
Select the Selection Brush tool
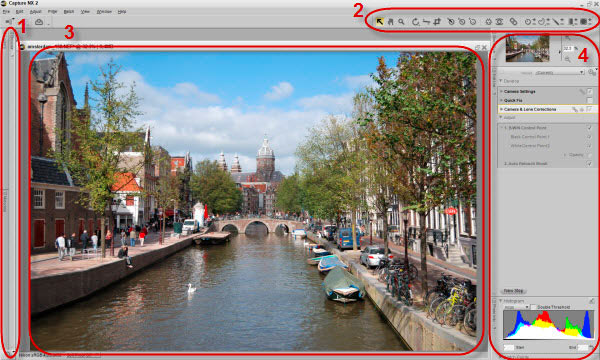[556, 22]
